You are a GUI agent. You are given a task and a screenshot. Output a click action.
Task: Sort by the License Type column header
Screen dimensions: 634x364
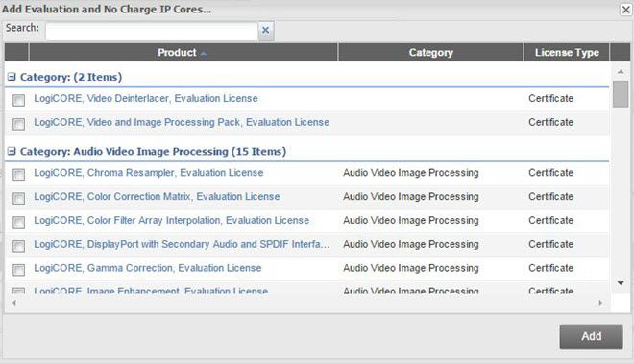click(x=567, y=53)
